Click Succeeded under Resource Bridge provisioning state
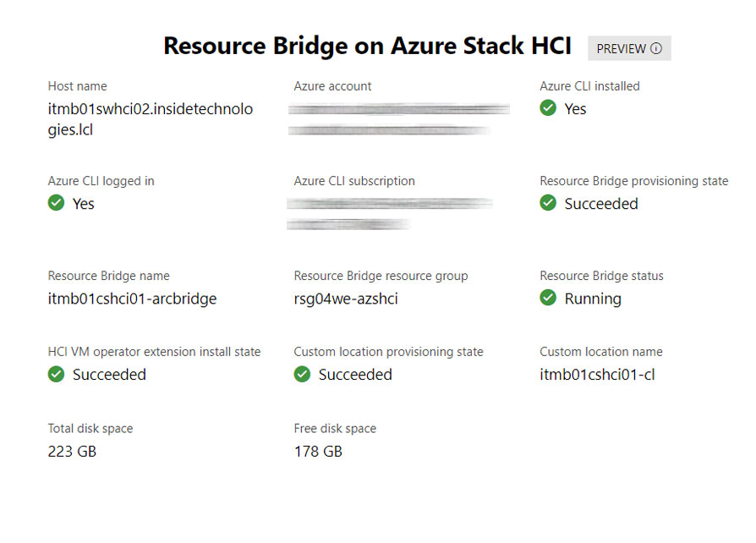 (601, 204)
